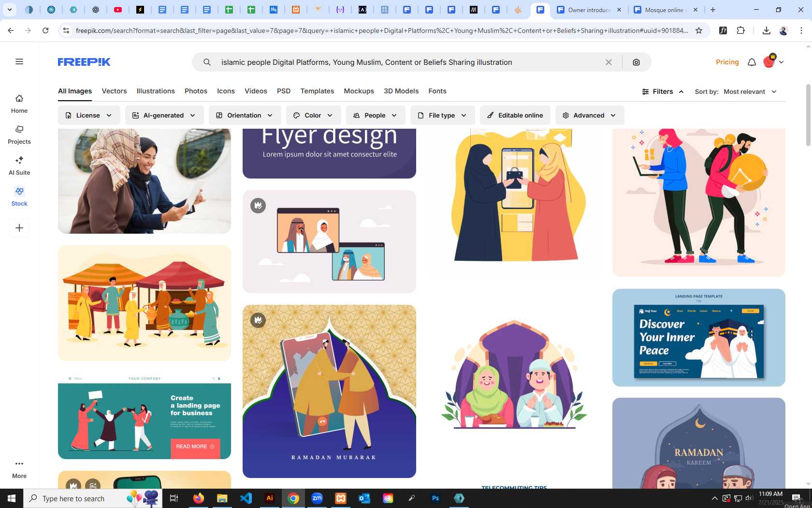
Task: Switch to the Photos tab
Action: coord(196,91)
